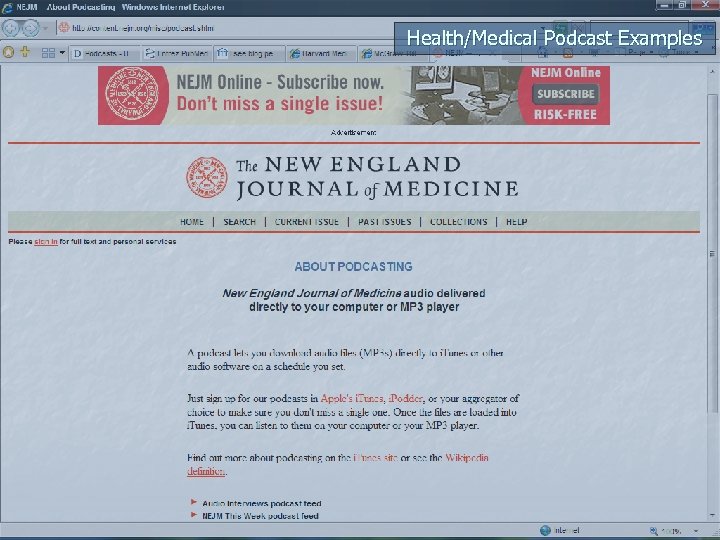Switch to the McGraw-Hill tab
The height and width of the screenshot is (540, 720).
394,54
